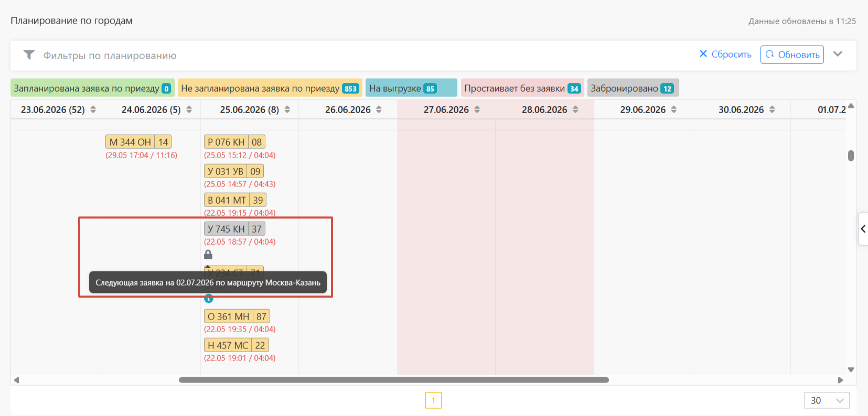Click vehicle card В 041 МТ 39

[235, 200]
